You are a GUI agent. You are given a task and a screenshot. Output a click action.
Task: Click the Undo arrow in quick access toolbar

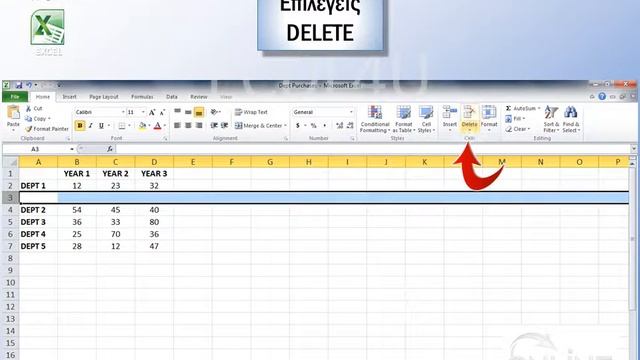[29, 85]
